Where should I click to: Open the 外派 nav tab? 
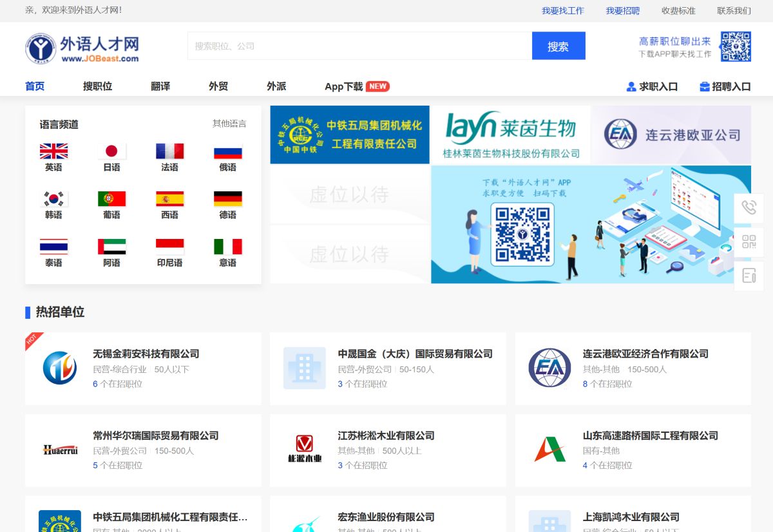tap(276, 86)
